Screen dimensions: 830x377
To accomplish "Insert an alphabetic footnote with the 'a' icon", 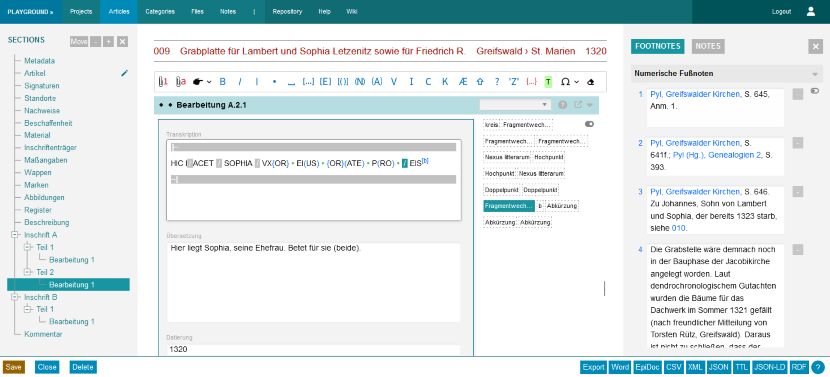I will [x=181, y=82].
